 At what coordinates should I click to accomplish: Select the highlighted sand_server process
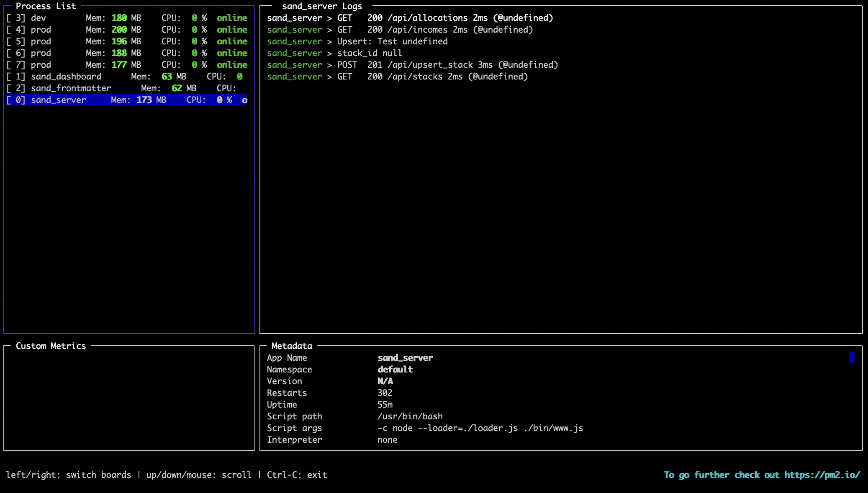pos(59,100)
